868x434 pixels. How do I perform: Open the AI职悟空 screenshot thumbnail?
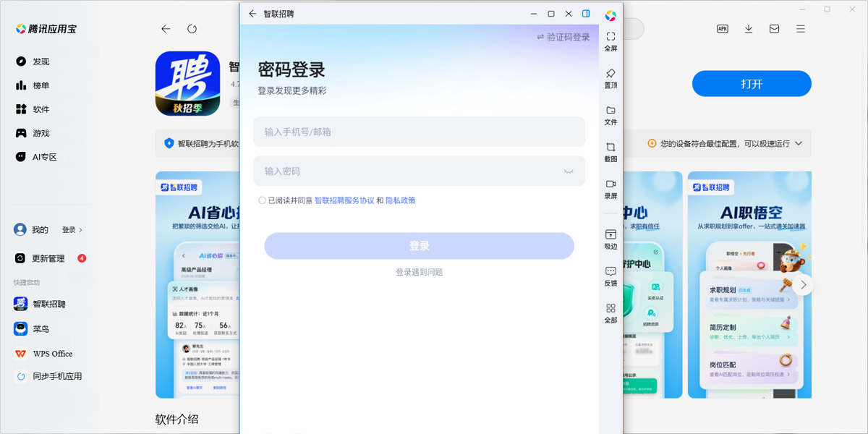[x=749, y=284]
